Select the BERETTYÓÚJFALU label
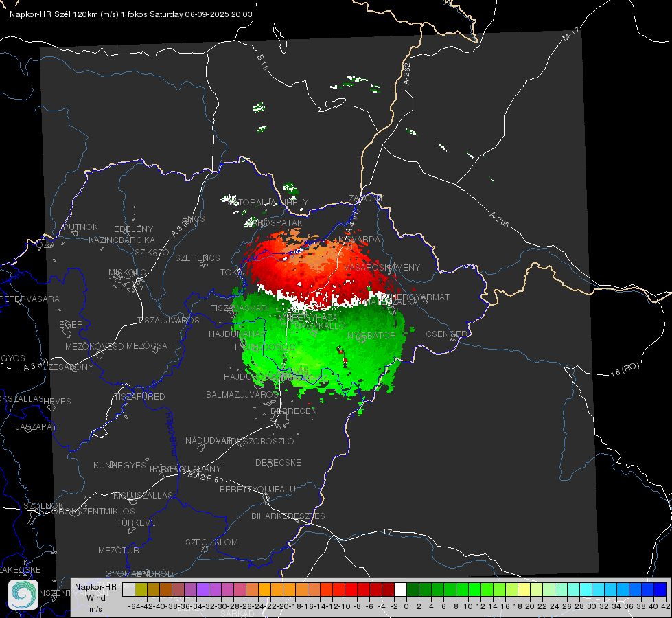Viewport: 672px width, 618px height. click(257, 490)
